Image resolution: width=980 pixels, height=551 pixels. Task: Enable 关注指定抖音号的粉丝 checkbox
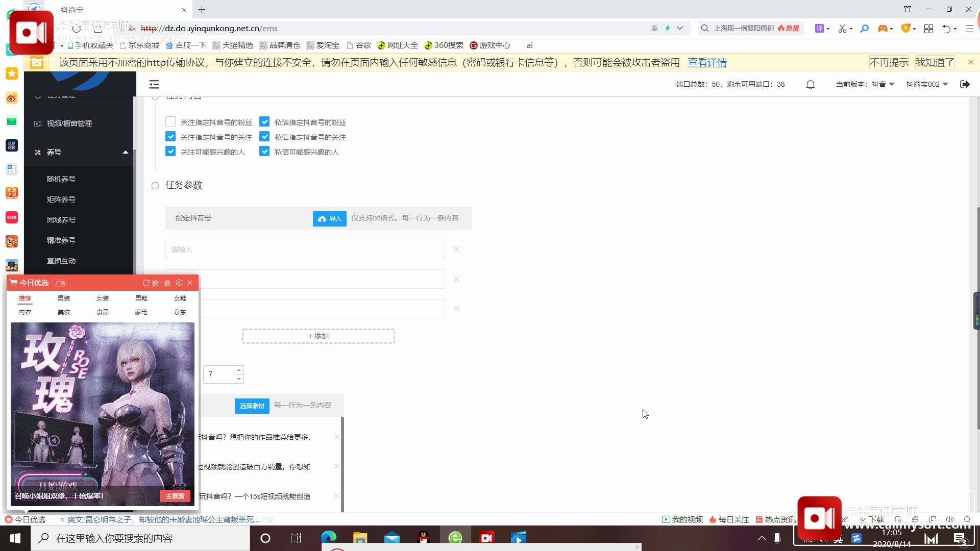pyautogui.click(x=170, y=122)
